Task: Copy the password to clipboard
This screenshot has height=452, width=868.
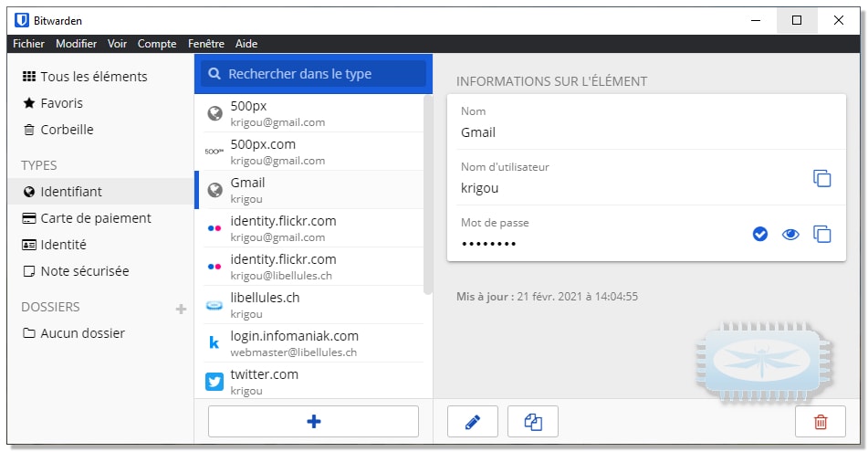Action: [x=821, y=235]
